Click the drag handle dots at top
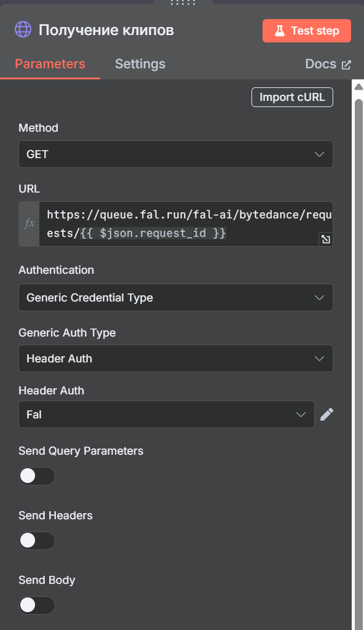This screenshot has height=630, width=364. [183, 2]
